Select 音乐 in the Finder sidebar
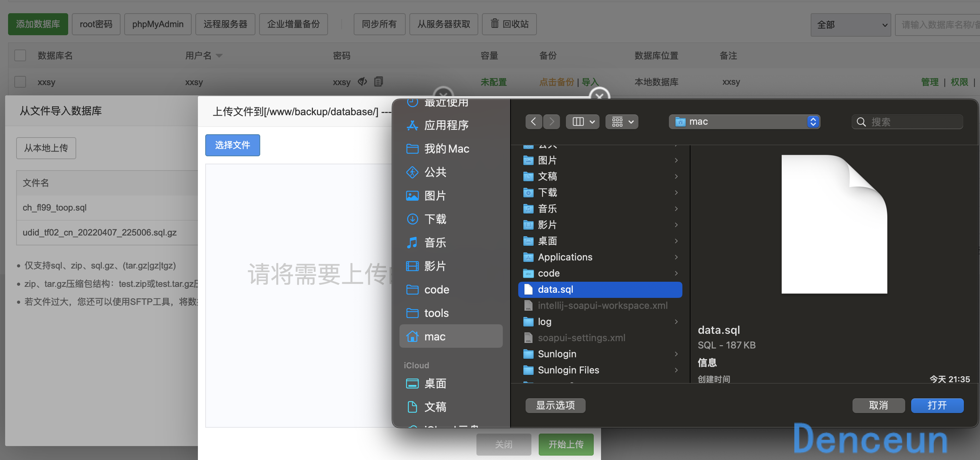Viewport: 980px width, 460px height. (451, 242)
